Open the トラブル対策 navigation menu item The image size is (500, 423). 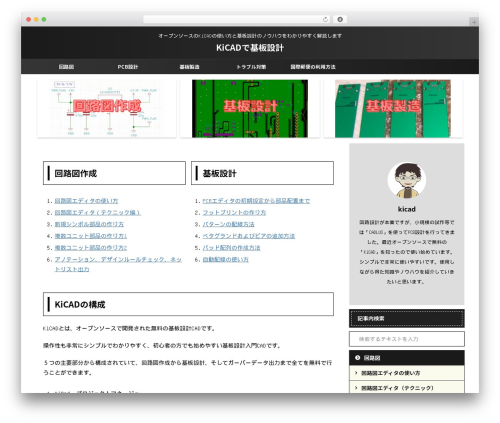[251, 67]
